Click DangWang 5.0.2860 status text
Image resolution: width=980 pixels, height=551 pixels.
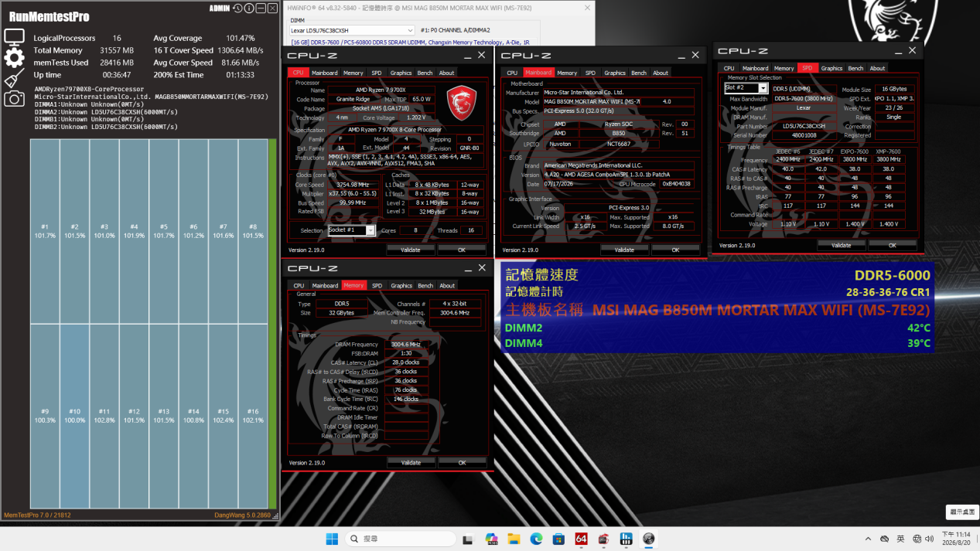tap(242, 515)
